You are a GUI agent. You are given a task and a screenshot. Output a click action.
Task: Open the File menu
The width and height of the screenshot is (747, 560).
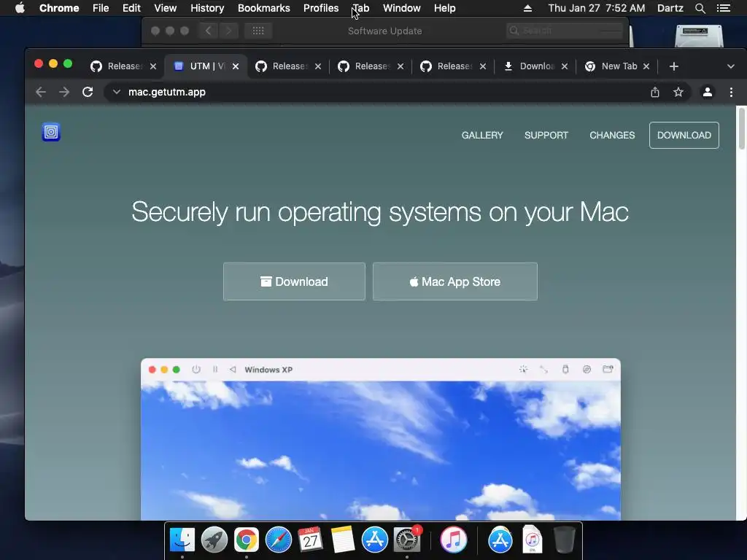point(101,8)
